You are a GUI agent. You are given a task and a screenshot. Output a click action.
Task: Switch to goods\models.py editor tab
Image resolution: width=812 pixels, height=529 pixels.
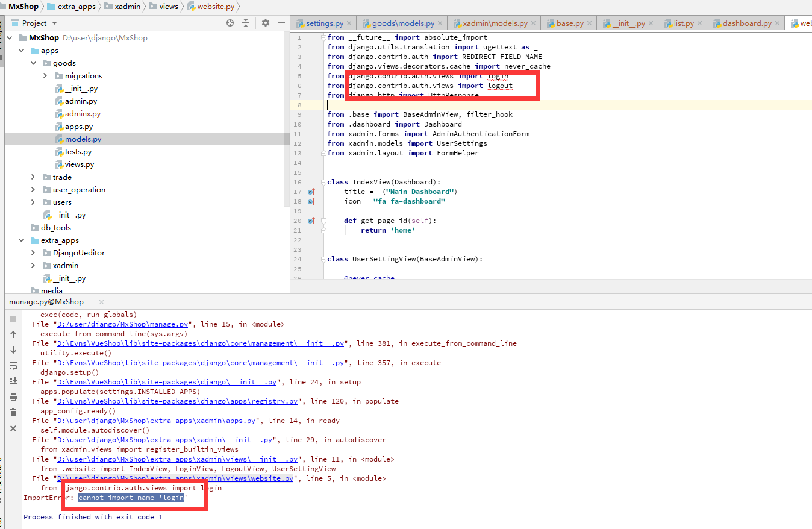pos(402,23)
